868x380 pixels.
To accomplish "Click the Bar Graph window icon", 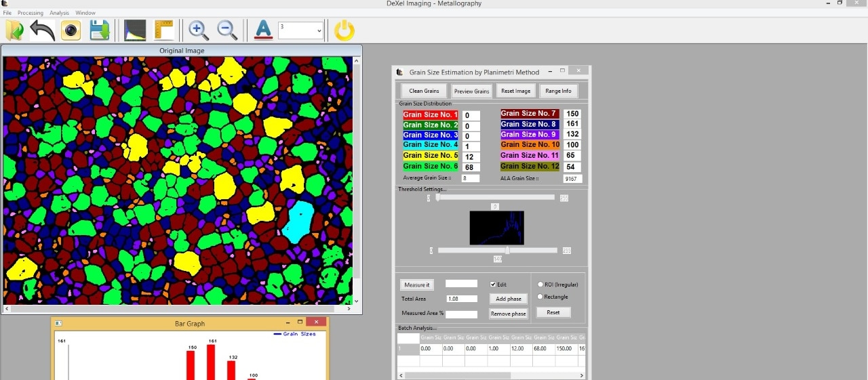I will coord(58,323).
